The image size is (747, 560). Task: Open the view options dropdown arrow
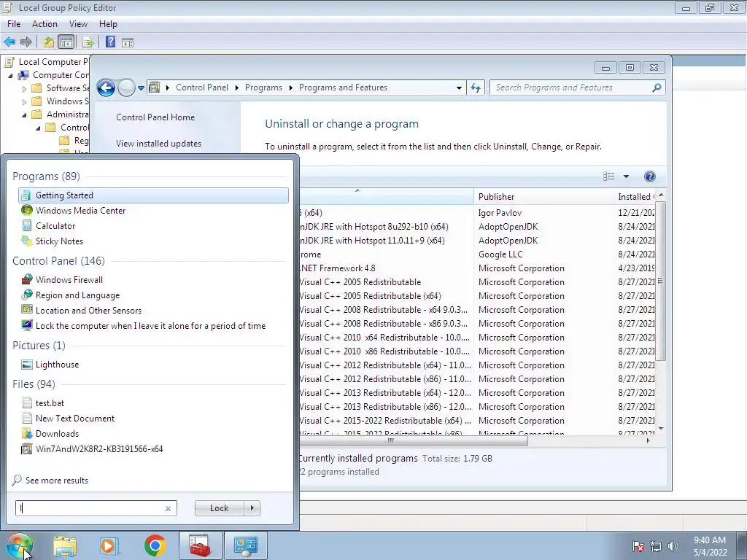626,176
